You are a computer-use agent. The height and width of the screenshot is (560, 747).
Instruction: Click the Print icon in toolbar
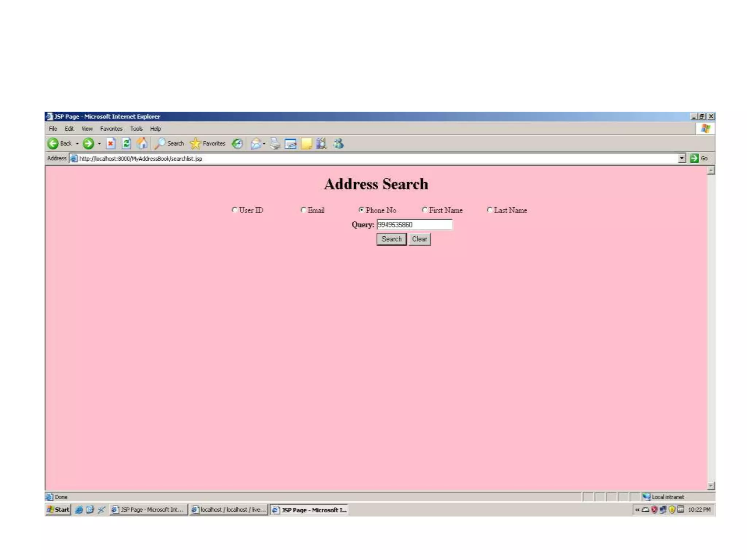275,144
